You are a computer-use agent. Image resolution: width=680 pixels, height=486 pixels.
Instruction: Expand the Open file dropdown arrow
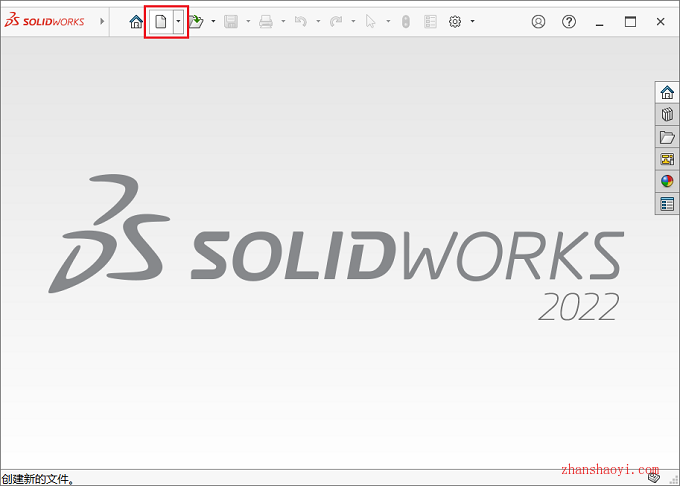tap(213, 21)
